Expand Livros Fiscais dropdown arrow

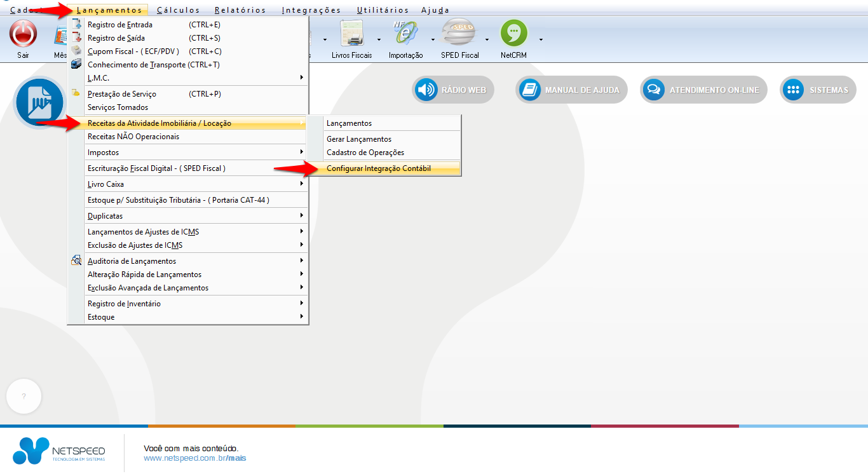pos(379,39)
